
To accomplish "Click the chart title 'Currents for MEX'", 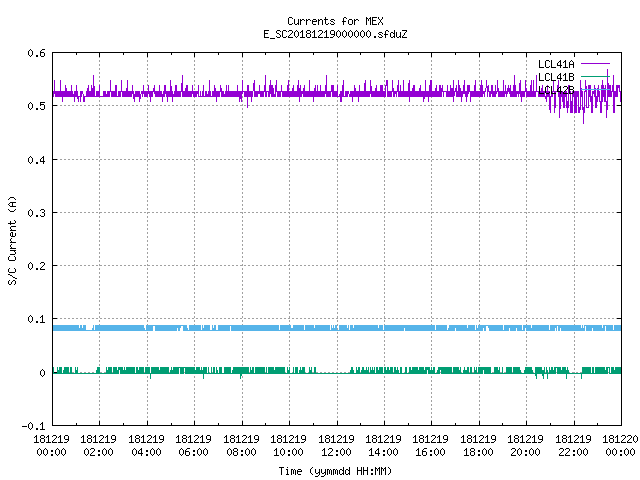I will (x=335, y=21).
